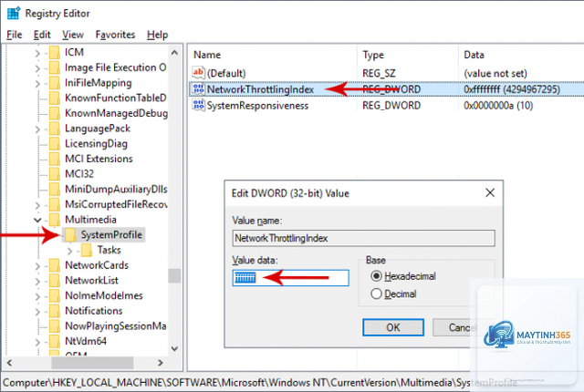Image resolution: width=584 pixels, height=392 pixels.
Task: Open the File menu
Action: pyautogui.click(x=15, y=35)
